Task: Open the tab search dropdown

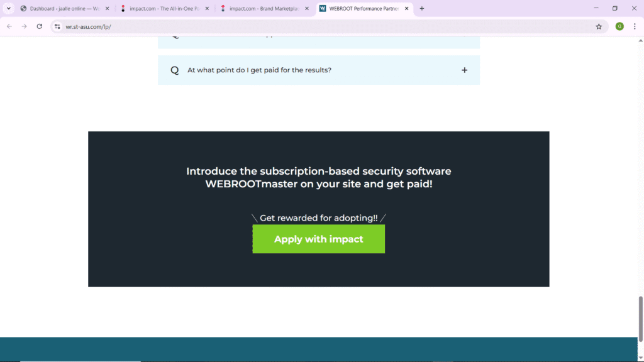Action: click(x=8, y=8)
